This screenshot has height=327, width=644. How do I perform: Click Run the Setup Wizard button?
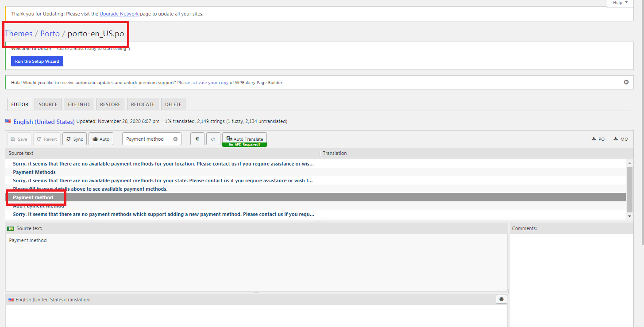[x=37, y=61]
